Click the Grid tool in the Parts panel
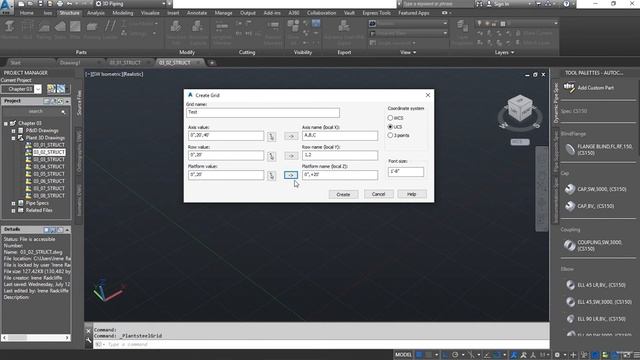The width and height of the screenshot is (640, 360). (27, 29)
